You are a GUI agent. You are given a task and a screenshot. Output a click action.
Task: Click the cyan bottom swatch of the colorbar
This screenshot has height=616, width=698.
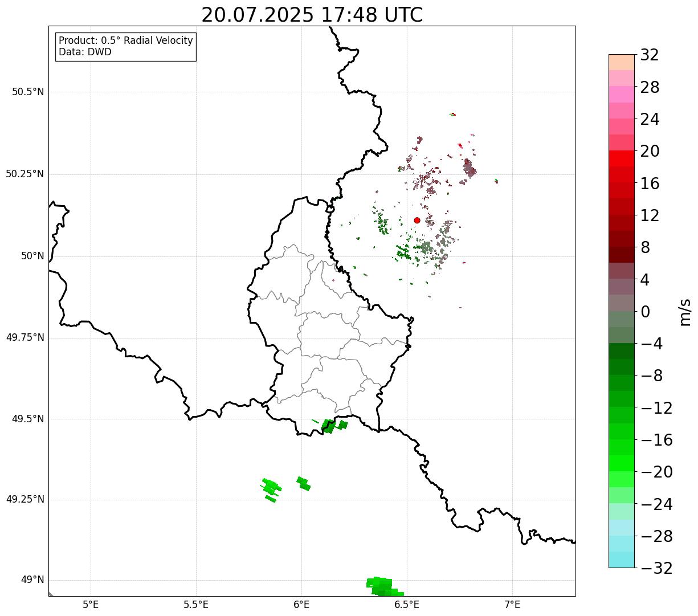tap(622, 560)
